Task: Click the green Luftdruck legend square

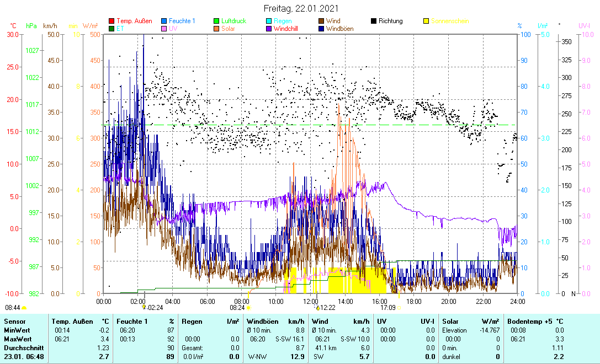Action: click(x=216, y=21)
